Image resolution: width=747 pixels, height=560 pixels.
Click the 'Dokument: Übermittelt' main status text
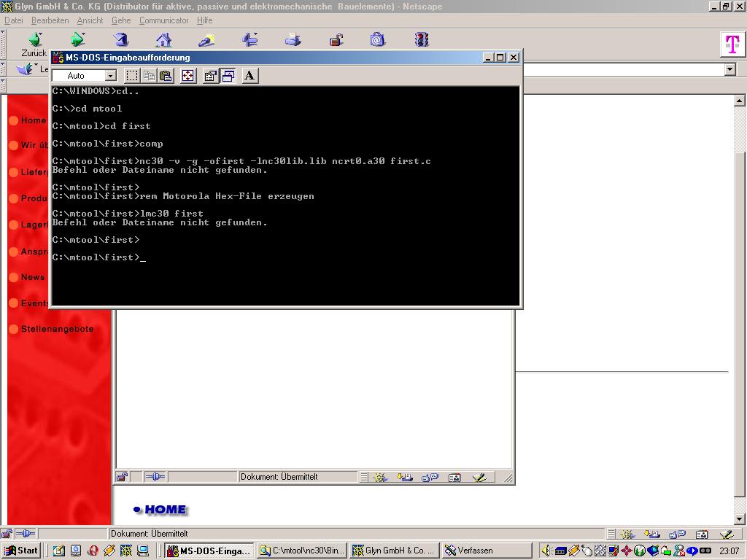pyautogui.click(x=149, y=534)
